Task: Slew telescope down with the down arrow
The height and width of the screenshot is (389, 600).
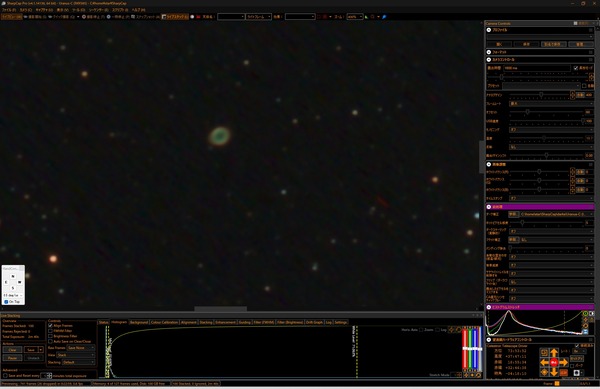Action: click(x=554, y=372)
